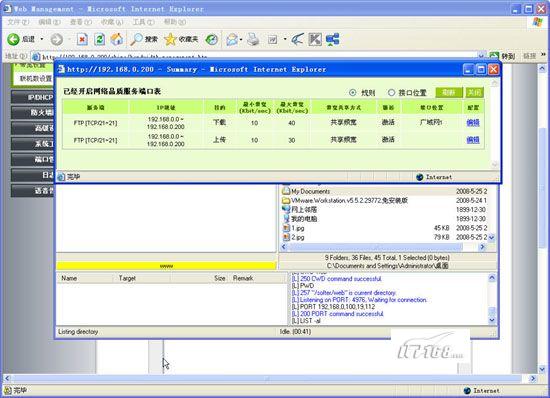Click the green 刷新 button
550x398 pixels.
point(449,93)
